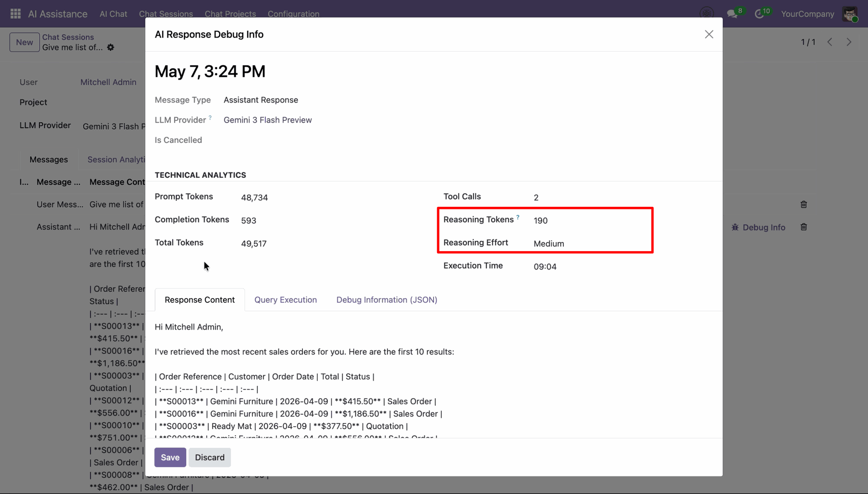Delete the Assistant message row via trash icon
Viewport: 868px width, 494px height.
[x=804, y=227]
